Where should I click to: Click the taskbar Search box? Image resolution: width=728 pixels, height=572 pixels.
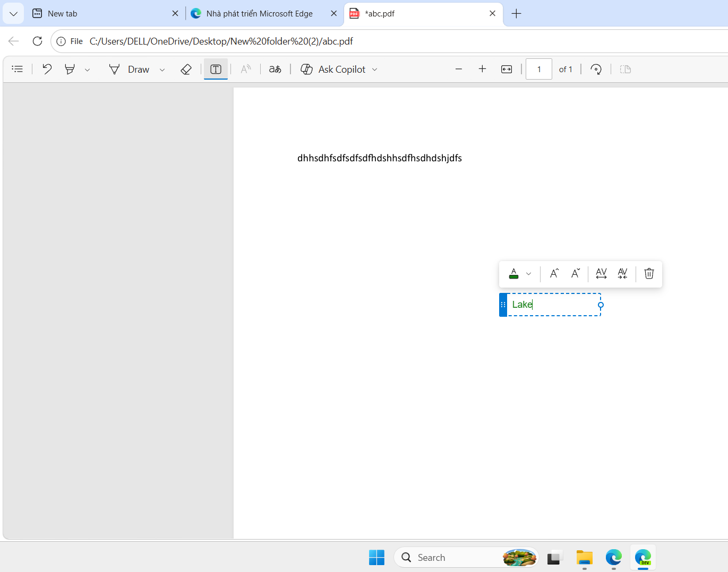[x=466, y=558]
